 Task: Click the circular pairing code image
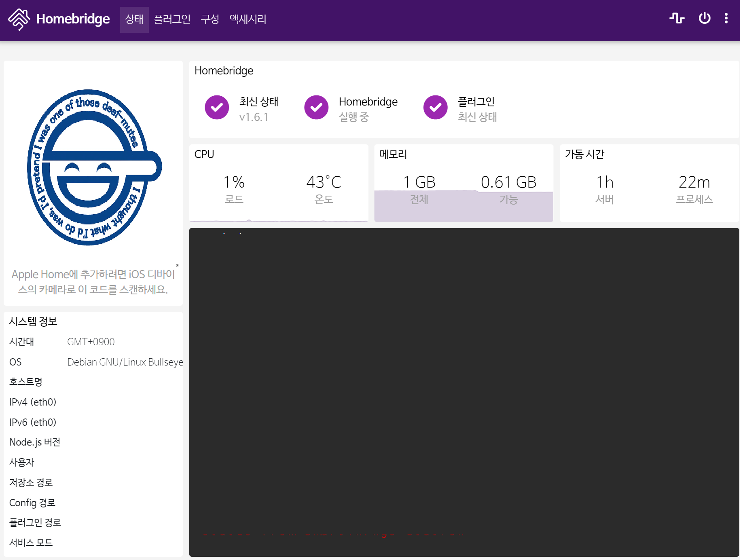coord(94,167)
